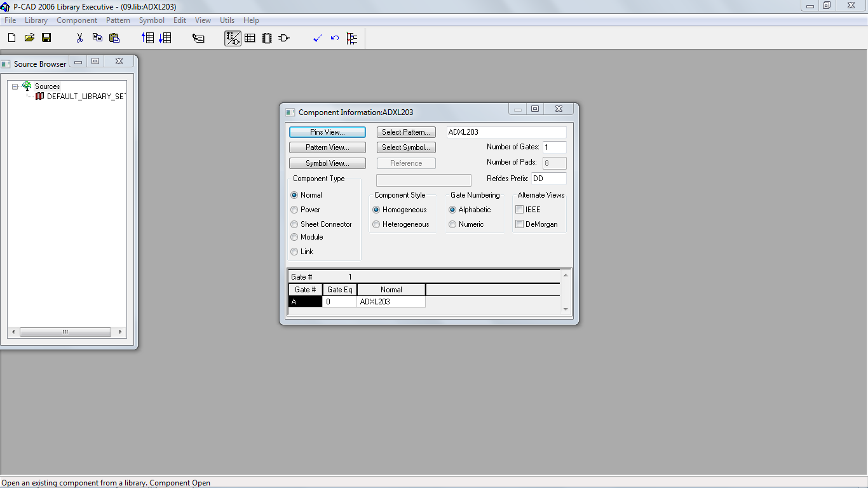Viewport: 868px width, 488px height.
Task: Click the Normal column header
Action: pyautogui.click(x=391, y=290)
